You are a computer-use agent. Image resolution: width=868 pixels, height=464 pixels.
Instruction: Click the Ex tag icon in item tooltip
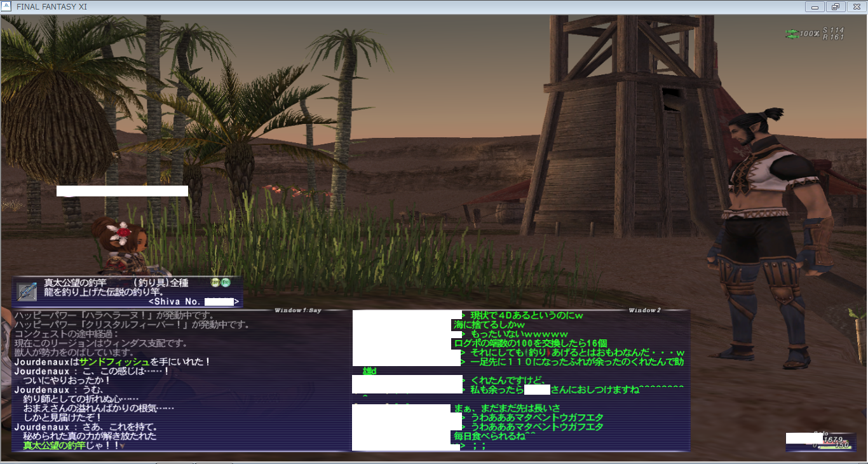pos(226,283)
